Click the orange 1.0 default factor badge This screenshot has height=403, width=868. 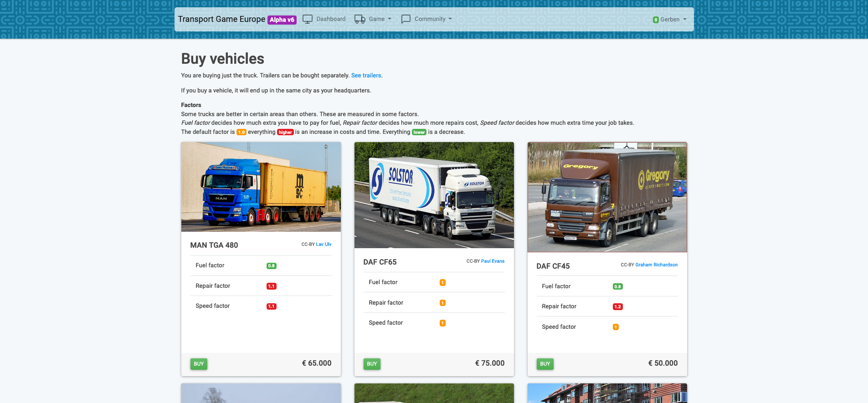click(x=241, y=133)
